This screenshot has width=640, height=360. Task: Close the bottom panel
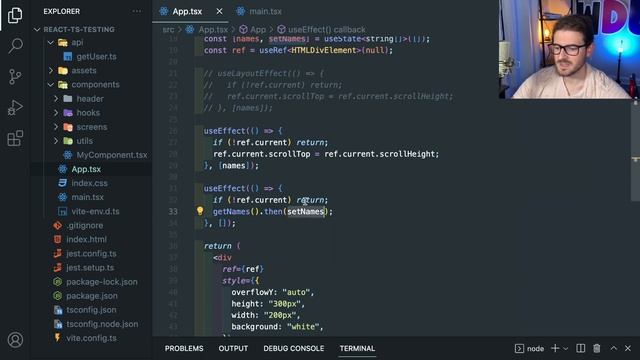(x=628, y=348)
